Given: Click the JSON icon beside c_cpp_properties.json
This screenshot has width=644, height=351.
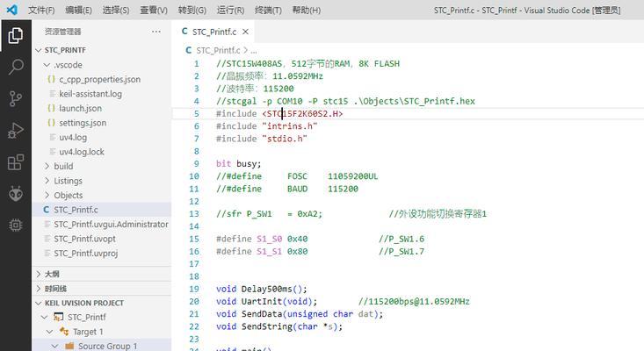Looking at the screenshot, I should click(51, 79).
